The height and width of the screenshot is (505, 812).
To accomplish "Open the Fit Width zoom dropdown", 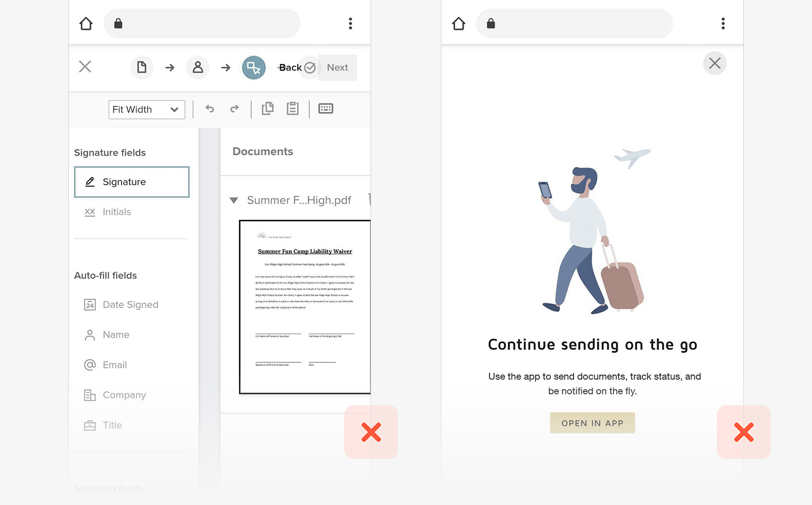I will click(146, 109).
